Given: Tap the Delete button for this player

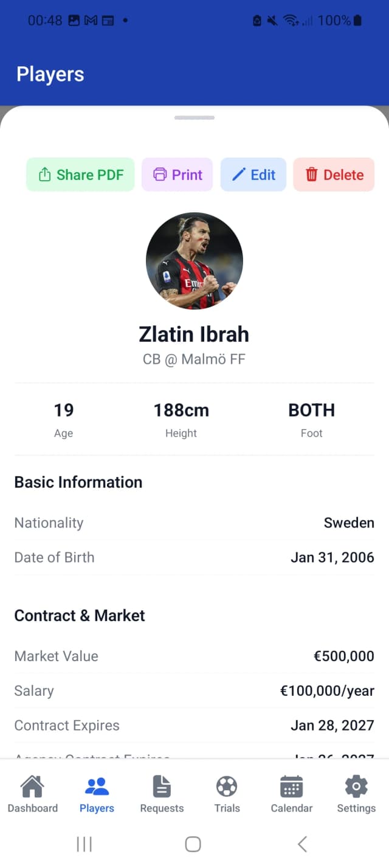Looking at the screenshot, I should 334,174.
